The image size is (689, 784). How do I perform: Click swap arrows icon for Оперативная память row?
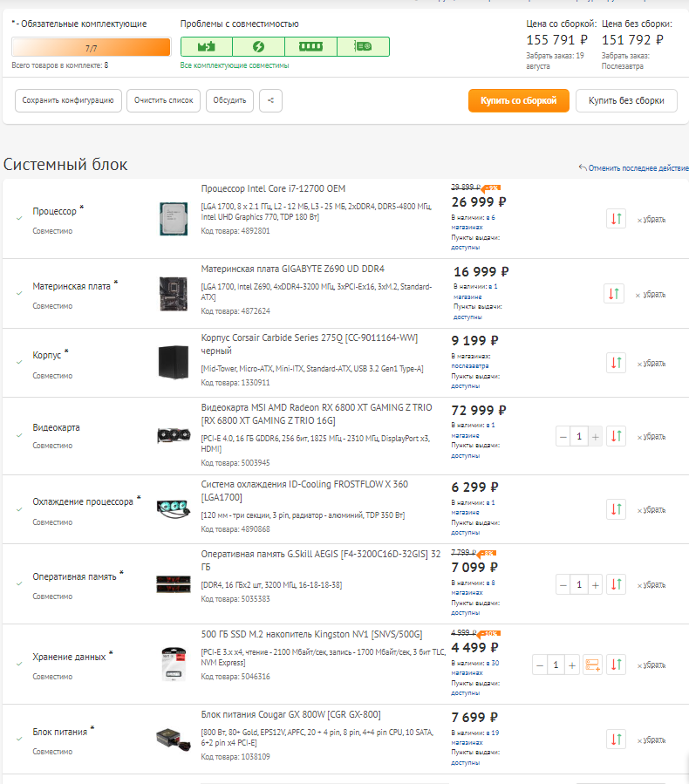click(x=616, y=584)
